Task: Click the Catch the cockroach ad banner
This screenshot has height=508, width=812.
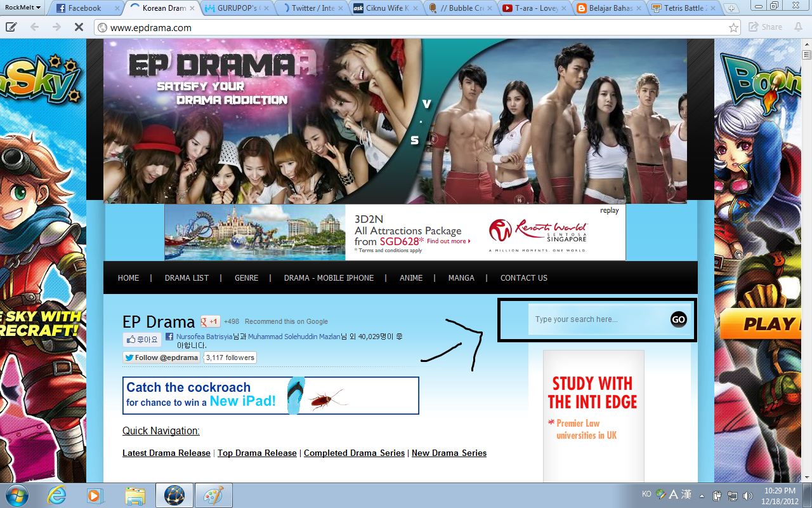Action: 271,396
